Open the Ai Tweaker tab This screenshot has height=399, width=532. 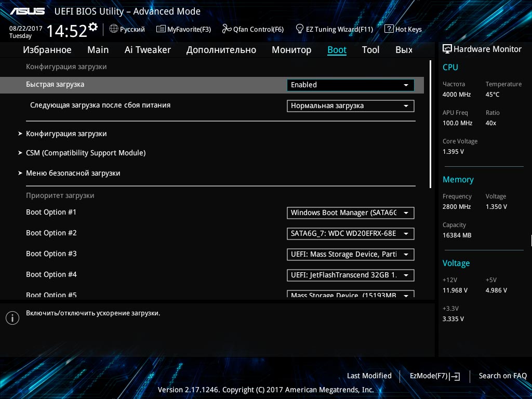pos(148,50)
